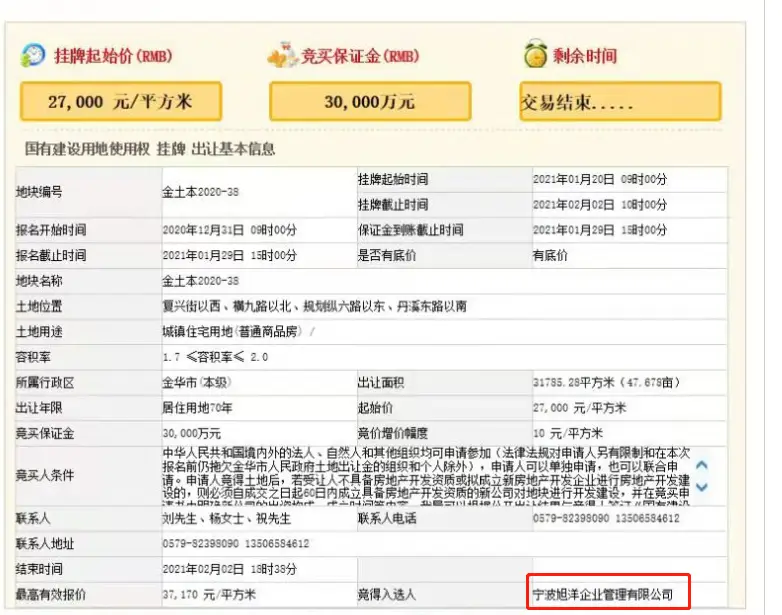Click the 结束时间 value 2021年02月02日 18时38分

click(229, 569)
